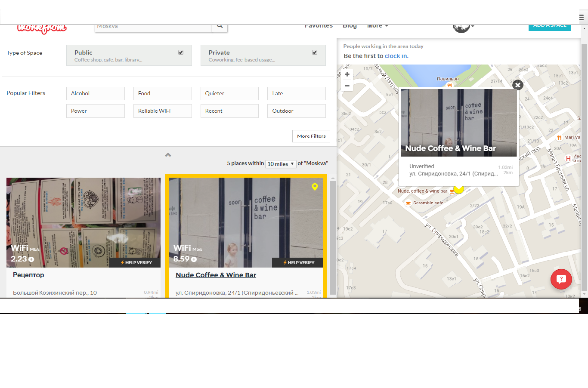The height and width of the screenshot is (388, 588).
Task: Click the pin icon on Nude Coffee card
Action: click(315, 187)
